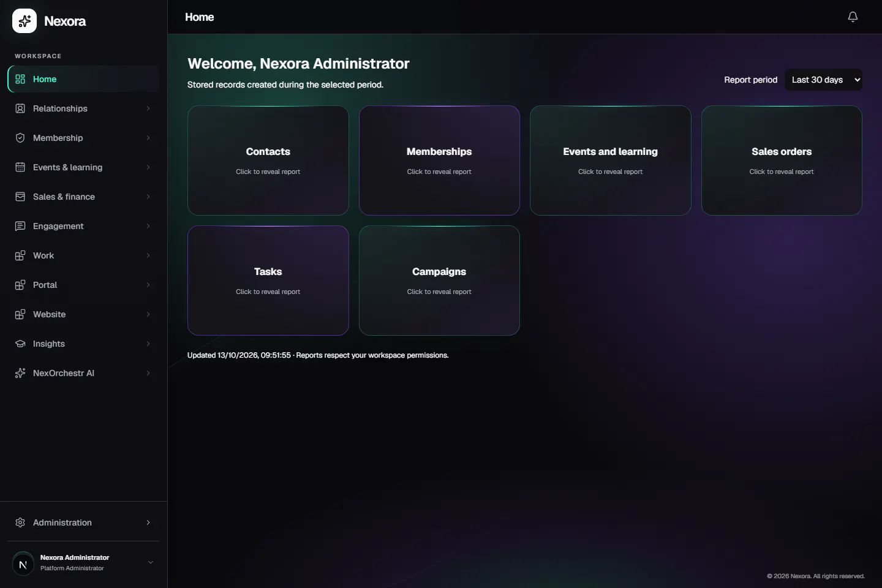Click the Stored records created subtitle

[x=285, y=85]
